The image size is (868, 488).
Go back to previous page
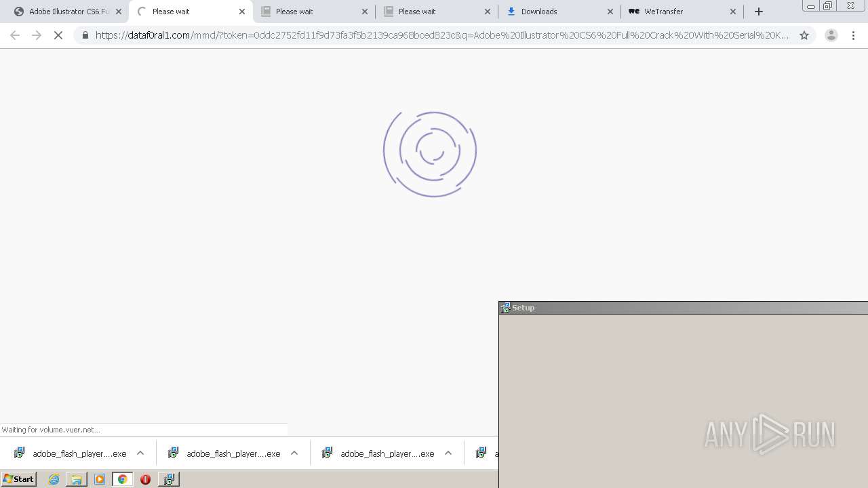point(15,35)
